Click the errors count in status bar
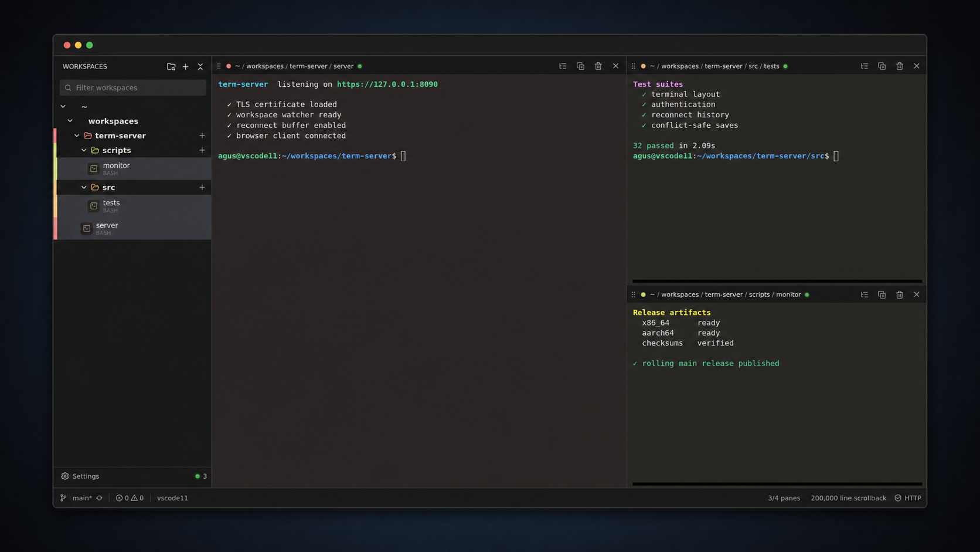This screenshot has height=552, width=980. point(122,498)
